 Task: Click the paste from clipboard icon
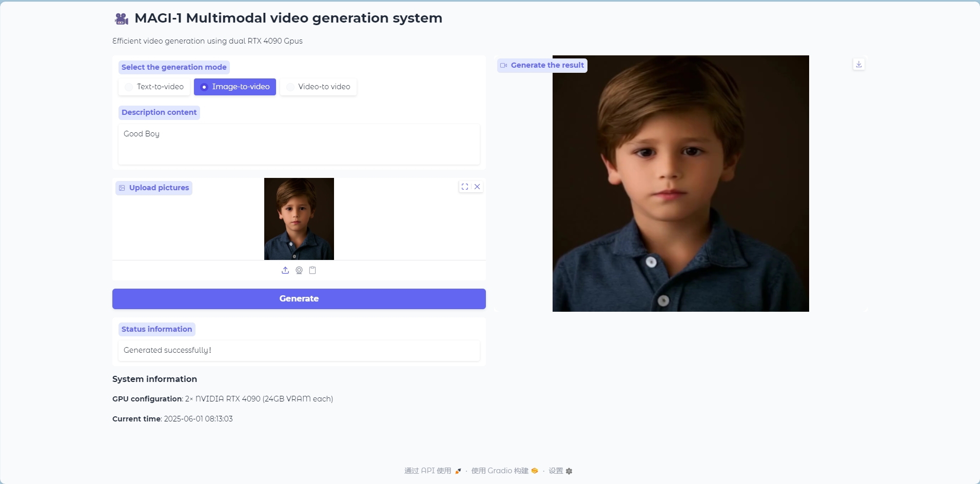[312, 270]
